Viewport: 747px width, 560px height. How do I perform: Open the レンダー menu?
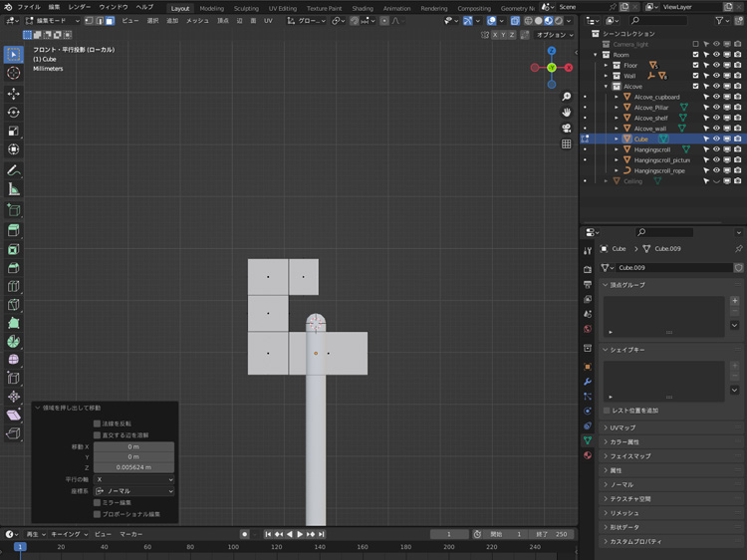coord(80,7)
